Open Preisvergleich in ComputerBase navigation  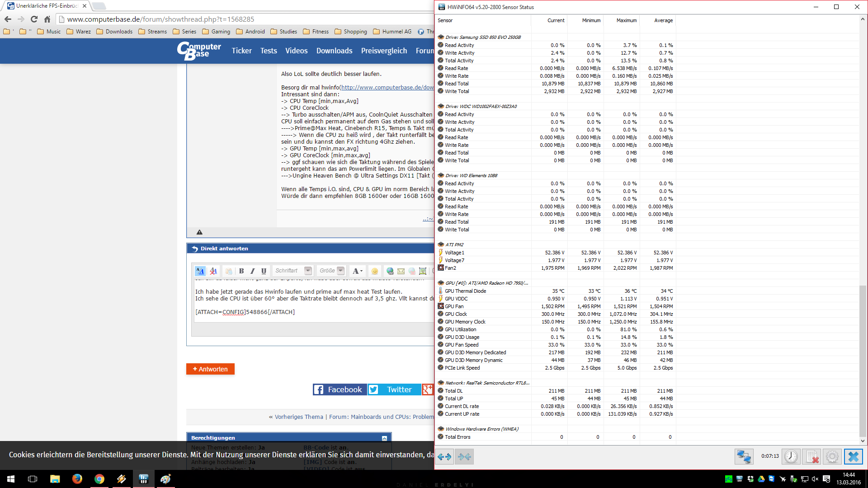384,51
